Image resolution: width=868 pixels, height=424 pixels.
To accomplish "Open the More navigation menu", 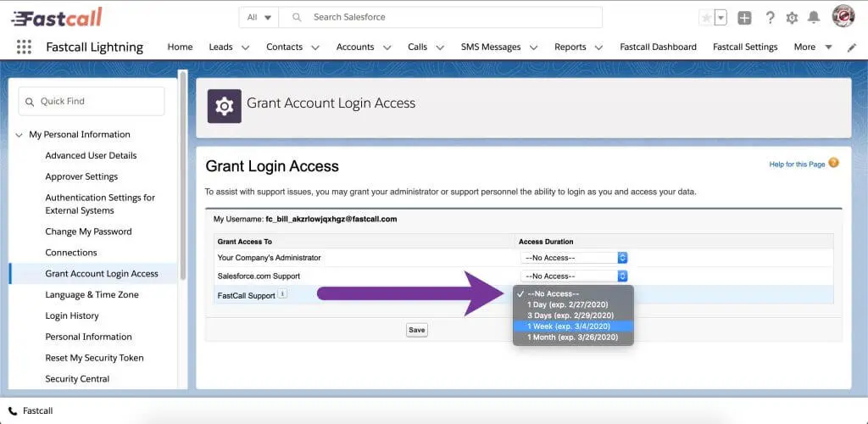I will [813, 47].
